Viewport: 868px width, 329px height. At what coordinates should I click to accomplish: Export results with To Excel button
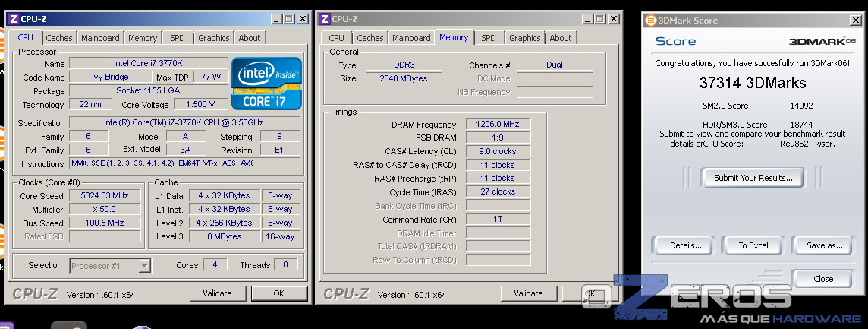point(753,245)
